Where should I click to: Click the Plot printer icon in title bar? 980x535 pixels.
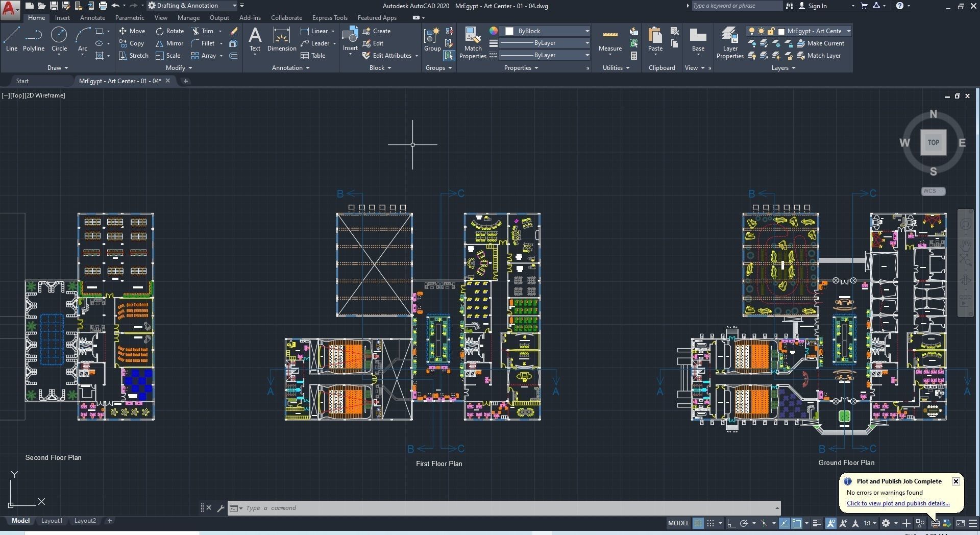click(x=103, y=6)
